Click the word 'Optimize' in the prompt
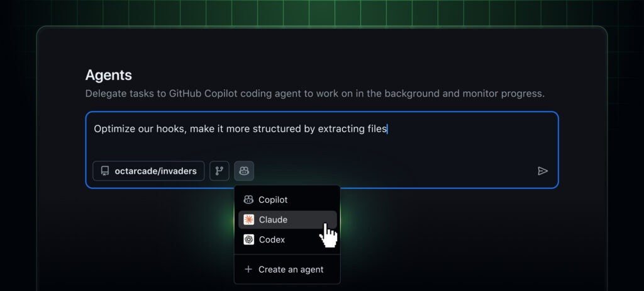 (114, 129)
